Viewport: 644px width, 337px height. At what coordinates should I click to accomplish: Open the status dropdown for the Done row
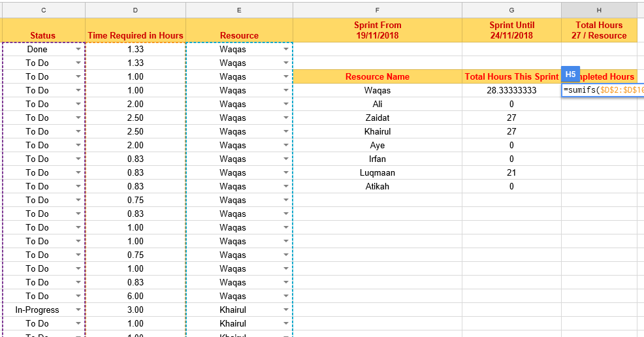pyautogui.click(x=78, y=49)
